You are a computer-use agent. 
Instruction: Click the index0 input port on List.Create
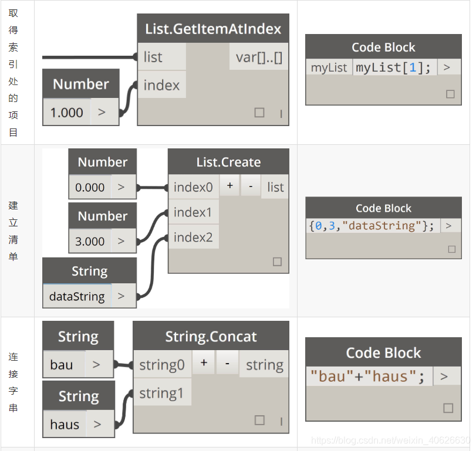click(x=194, y=186)
